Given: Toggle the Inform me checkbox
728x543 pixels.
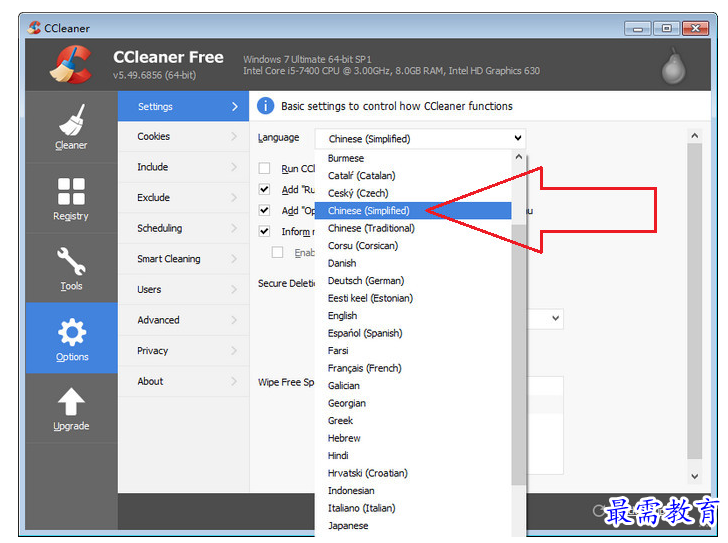Looking at the screenshot, I should [x=264, y=231].
